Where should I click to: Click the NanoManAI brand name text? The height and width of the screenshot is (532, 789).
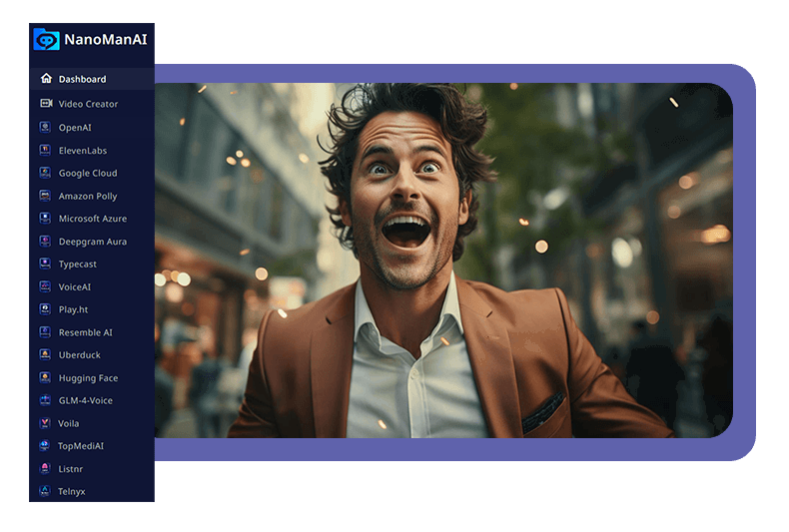(x=105, y=40)
